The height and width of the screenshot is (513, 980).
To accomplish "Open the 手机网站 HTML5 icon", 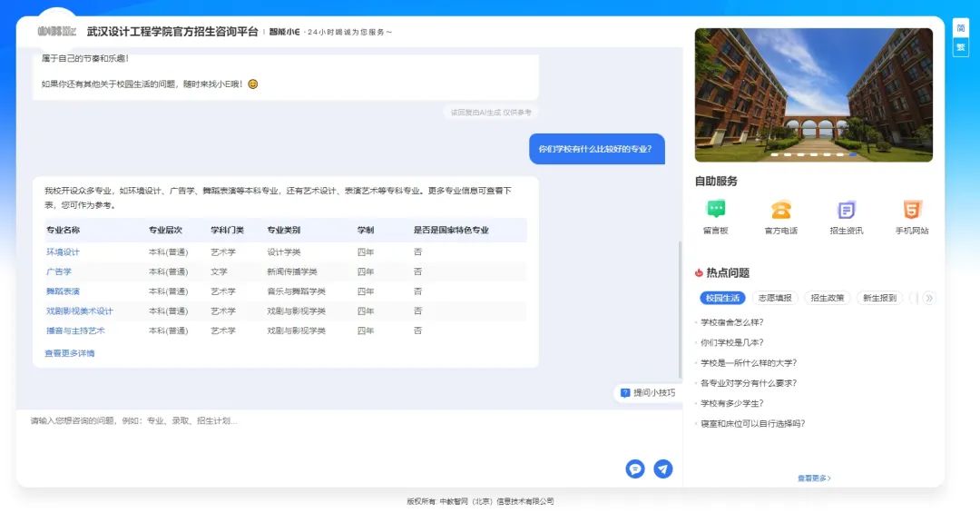I will click(x=911, y=210).
